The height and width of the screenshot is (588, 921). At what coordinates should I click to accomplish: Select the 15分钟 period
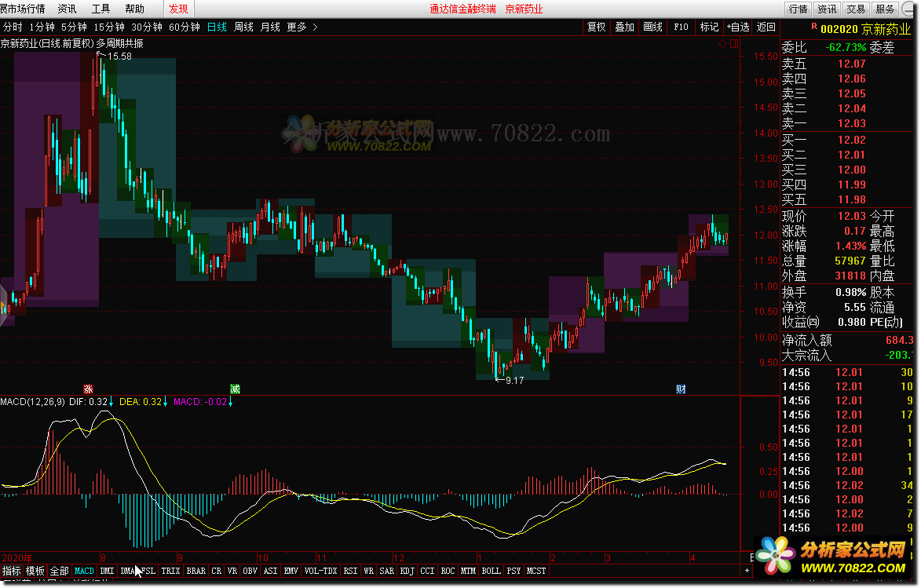109,27
